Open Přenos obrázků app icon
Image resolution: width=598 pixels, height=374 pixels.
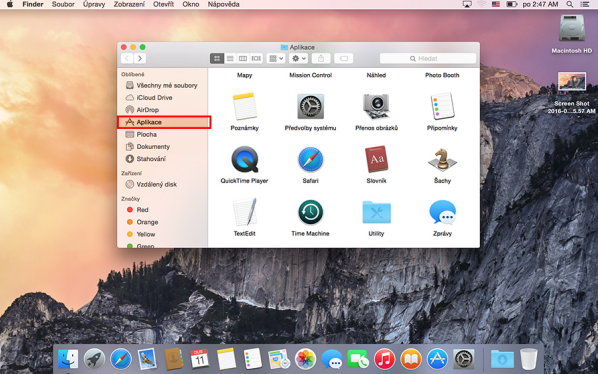point(376,106)
